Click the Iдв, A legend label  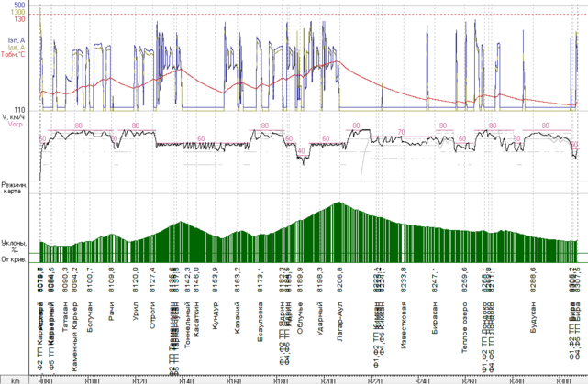point(15,47)
